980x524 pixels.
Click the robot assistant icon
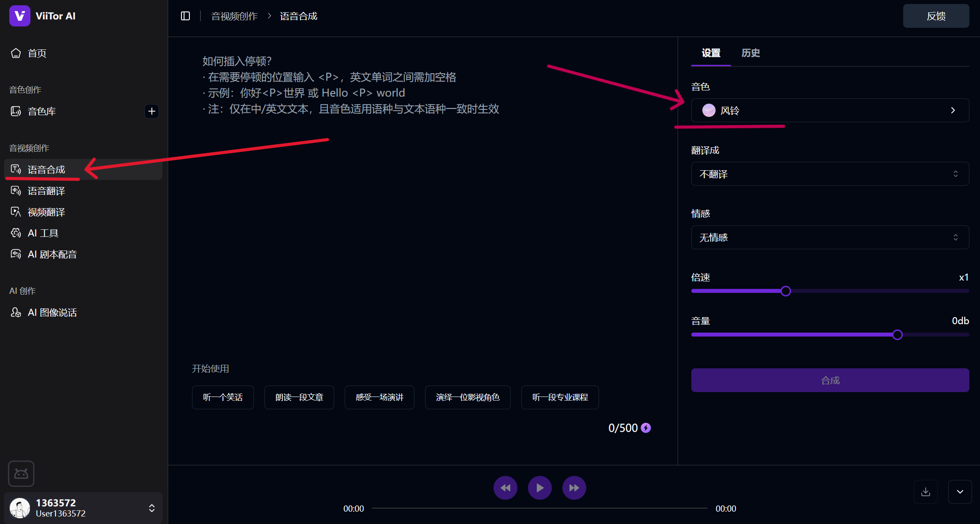click(21, 474)
